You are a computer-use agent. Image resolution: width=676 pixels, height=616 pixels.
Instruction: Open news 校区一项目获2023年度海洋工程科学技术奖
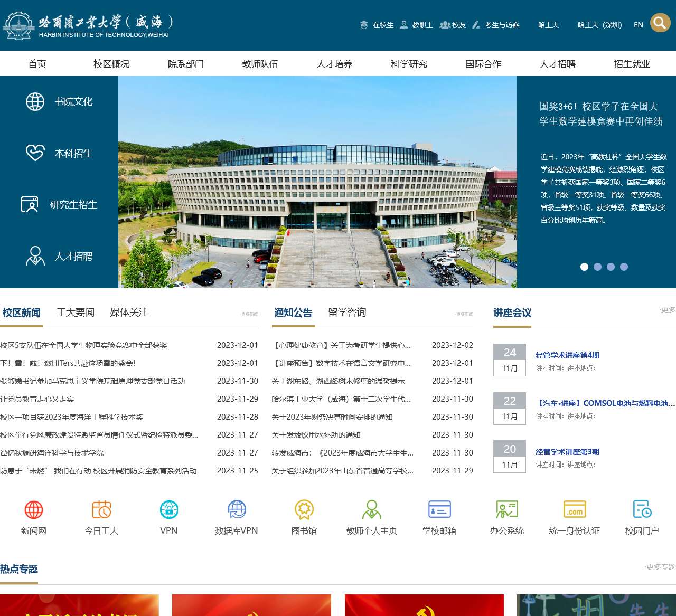[72, 417]
